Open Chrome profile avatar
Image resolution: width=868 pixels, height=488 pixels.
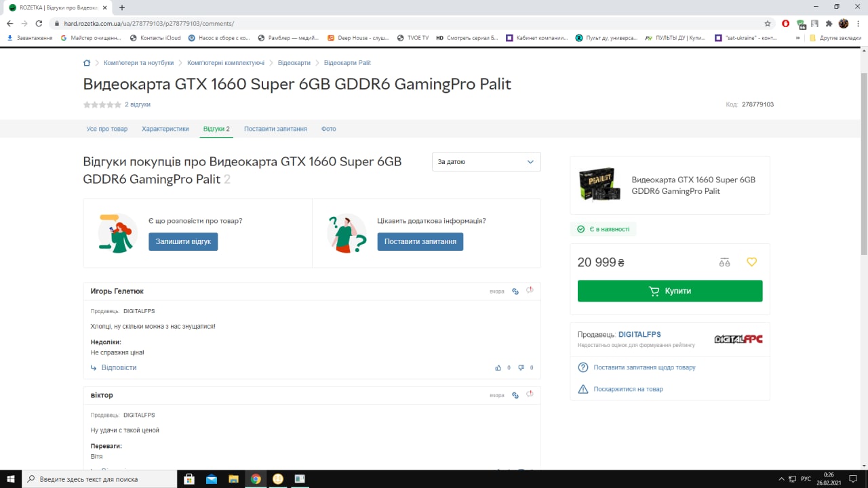pos(844,23)
